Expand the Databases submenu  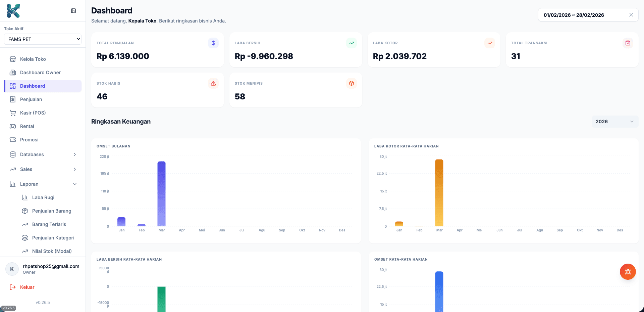43,154
